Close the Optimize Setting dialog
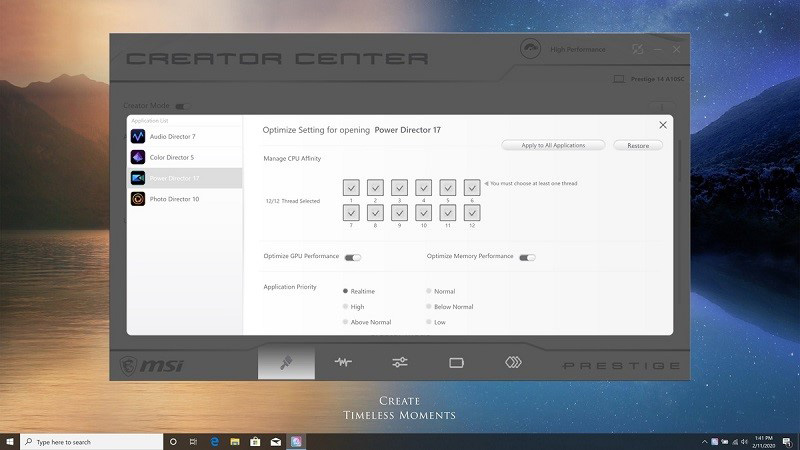Image resolution: width=800 pixels, height=450 pixels. 663,125
